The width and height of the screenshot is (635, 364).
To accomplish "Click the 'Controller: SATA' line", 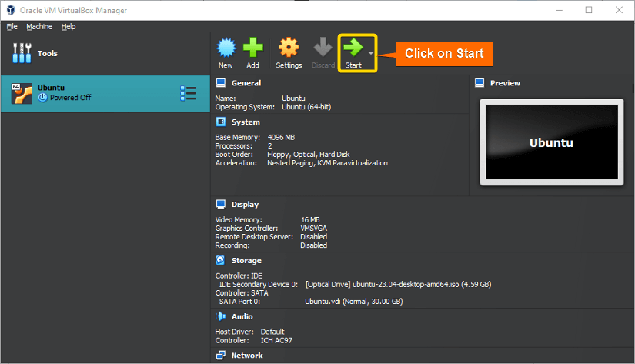I will [242, 292].
